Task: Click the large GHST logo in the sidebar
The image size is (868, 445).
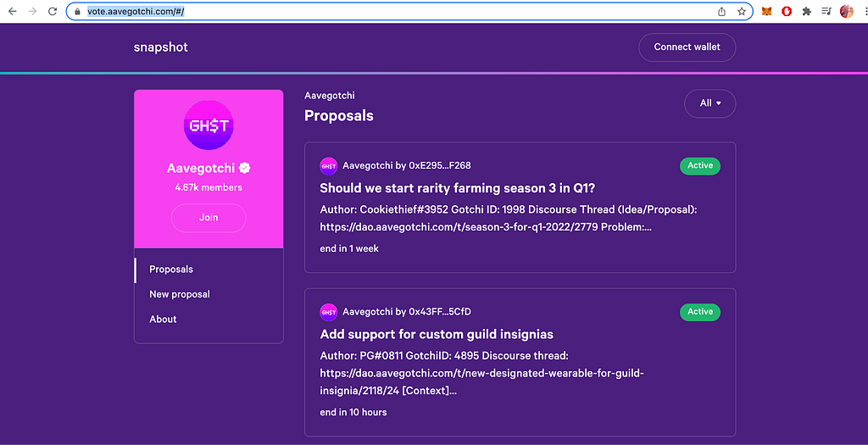Action: pyautogui.click(x=209, y=125)
